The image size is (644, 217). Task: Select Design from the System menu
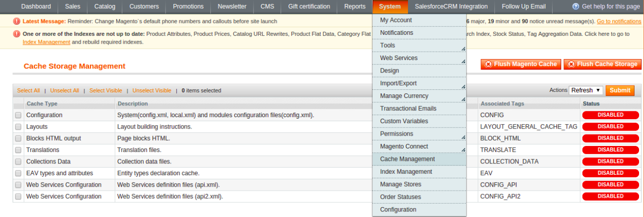[419, 71]
